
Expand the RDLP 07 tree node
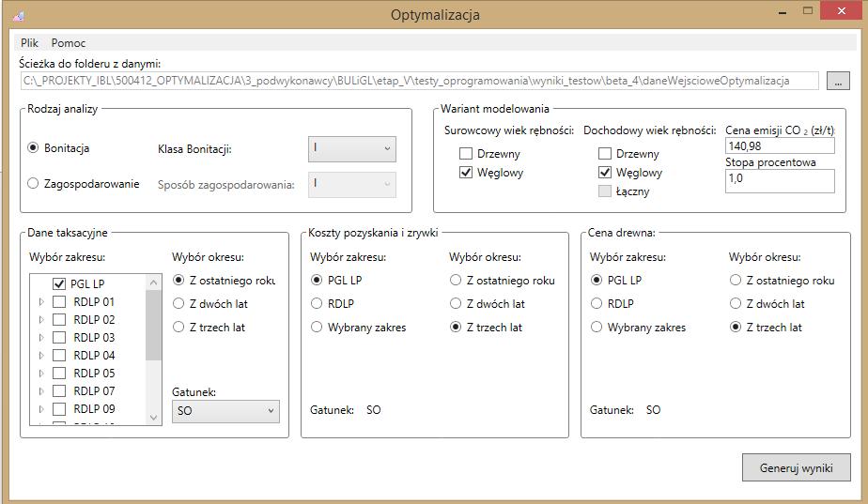(41, 391)
